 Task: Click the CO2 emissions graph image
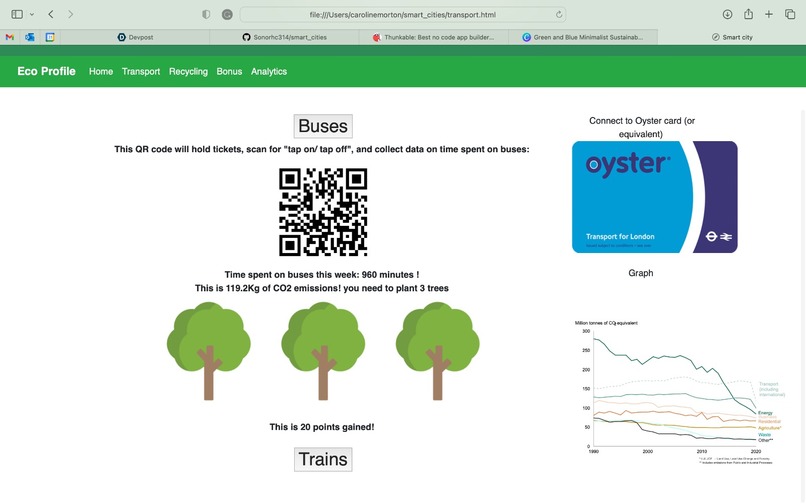pyautogui.click(x=679, y=392)
